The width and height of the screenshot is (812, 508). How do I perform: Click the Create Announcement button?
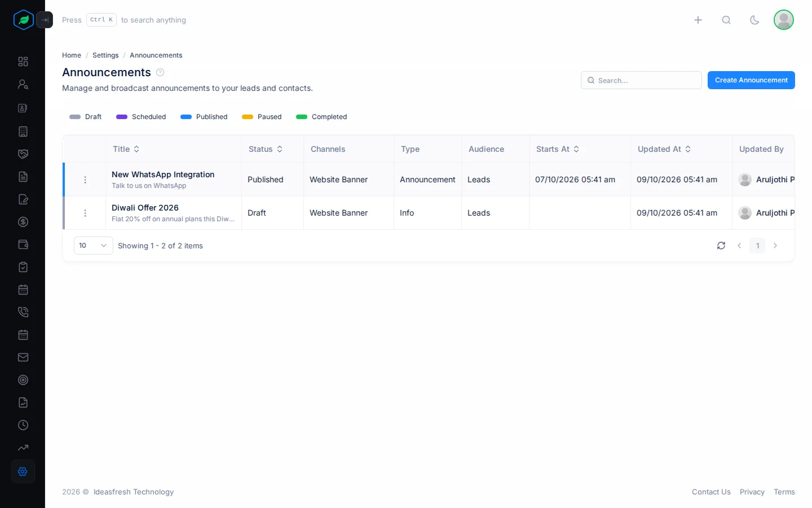coord(751,80)
